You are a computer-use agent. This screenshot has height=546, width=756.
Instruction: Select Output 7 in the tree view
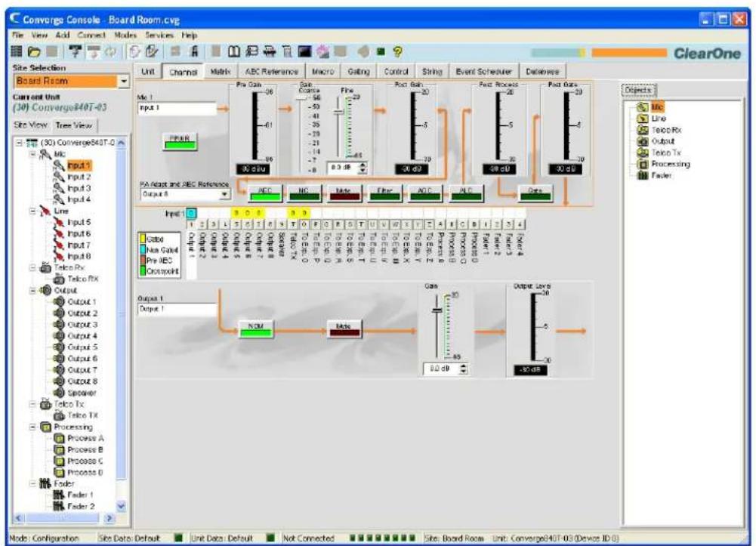82,370
